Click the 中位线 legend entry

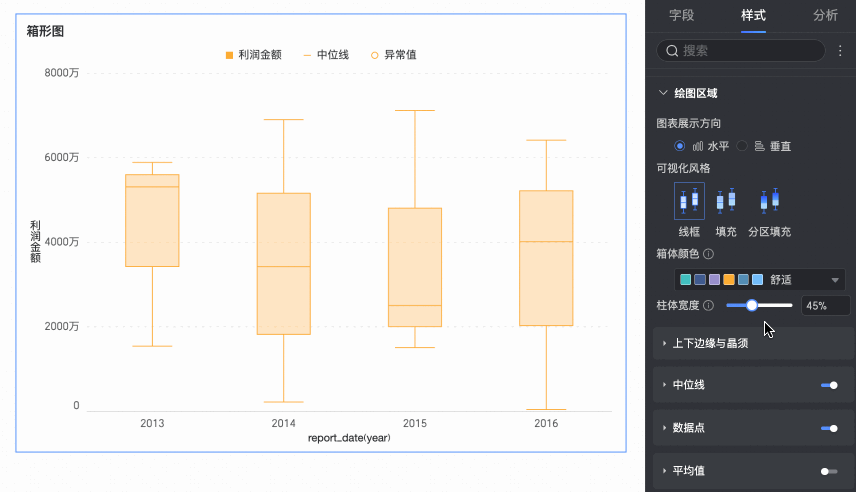click(x=326, y=55)
